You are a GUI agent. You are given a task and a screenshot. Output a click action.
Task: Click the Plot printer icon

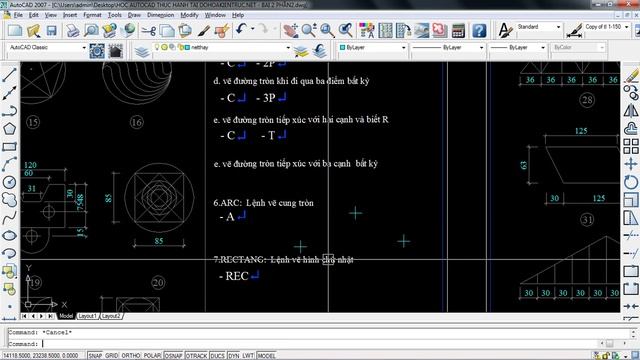point(73,31)
